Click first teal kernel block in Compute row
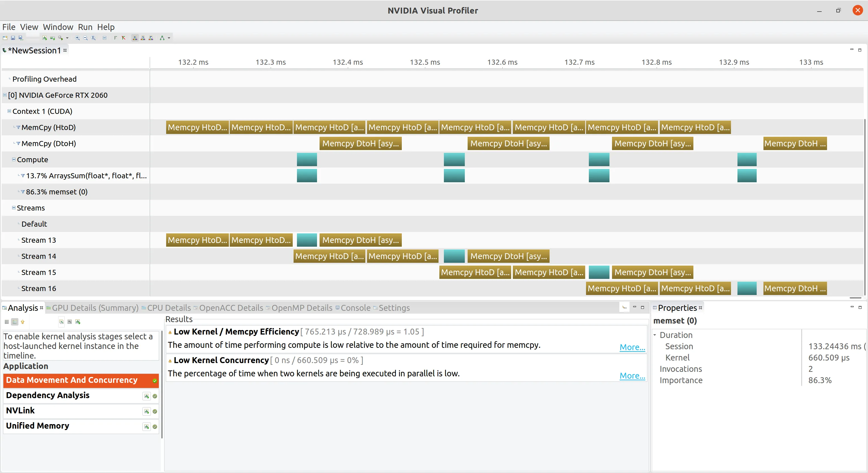This screenshot has height=473, width=868. tap(307, 159)
